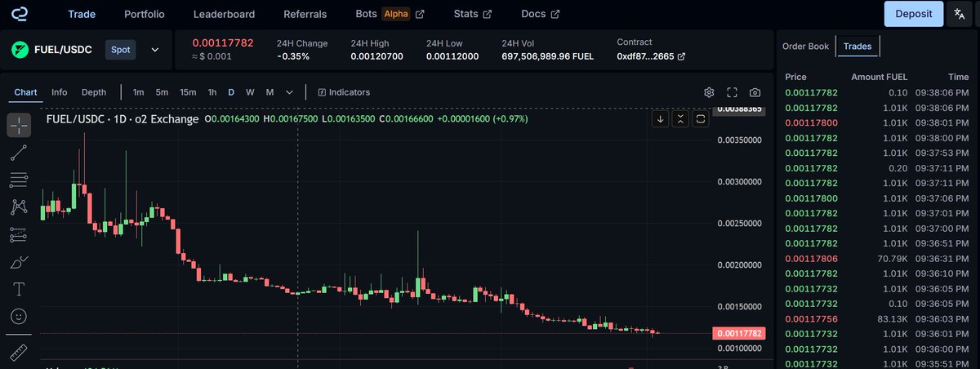The height and width of the screenshot is (369, 980).
Task: Click the Price column header
Action: 795,77
